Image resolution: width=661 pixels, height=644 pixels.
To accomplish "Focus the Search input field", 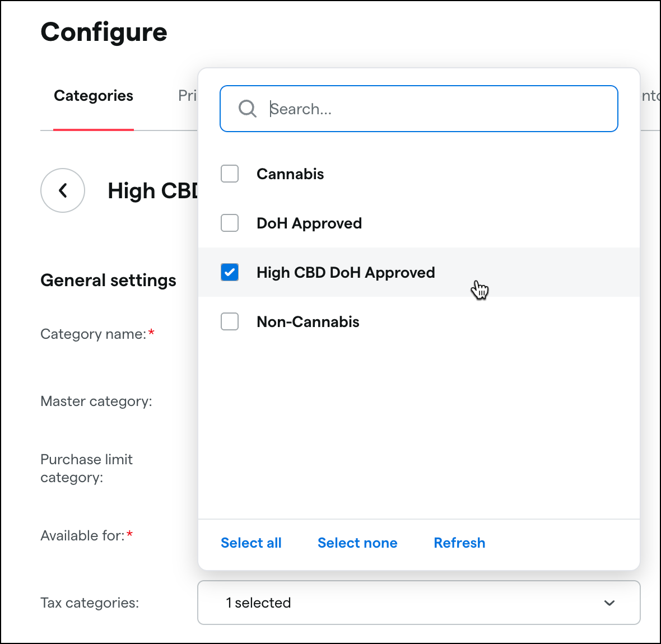I will pos(418,109).
